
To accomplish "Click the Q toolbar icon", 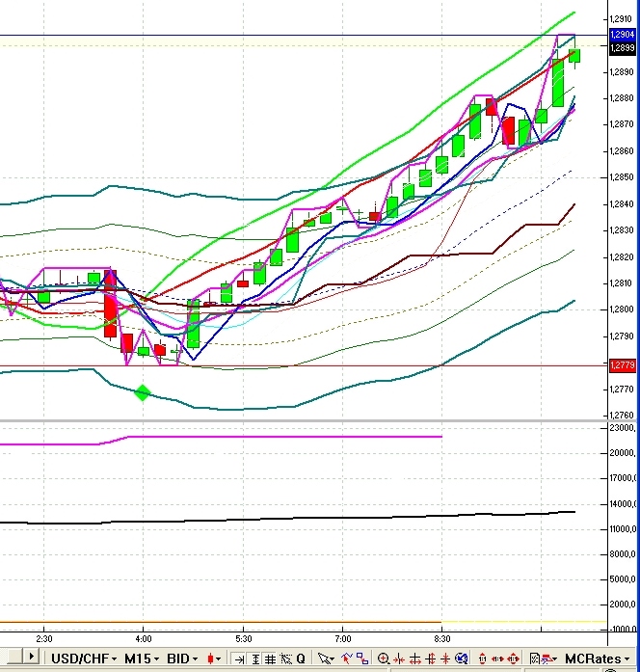I will tap(301, 659).
